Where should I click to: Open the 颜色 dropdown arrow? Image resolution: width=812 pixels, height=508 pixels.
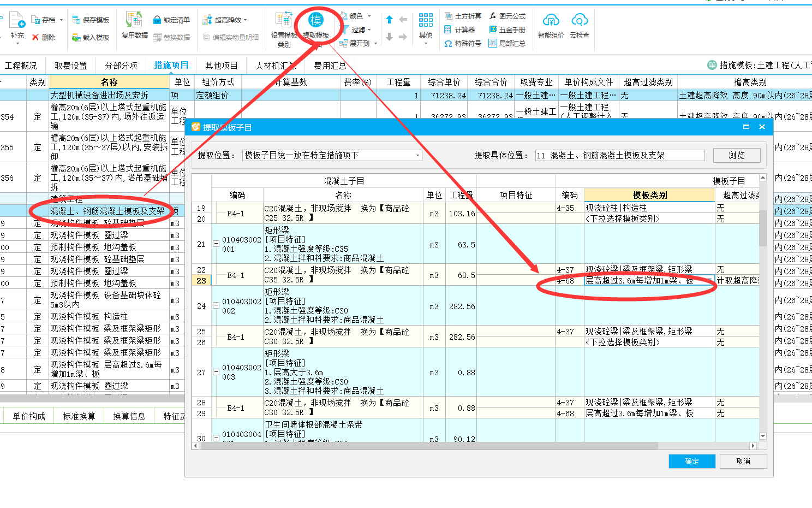[369, 16]
